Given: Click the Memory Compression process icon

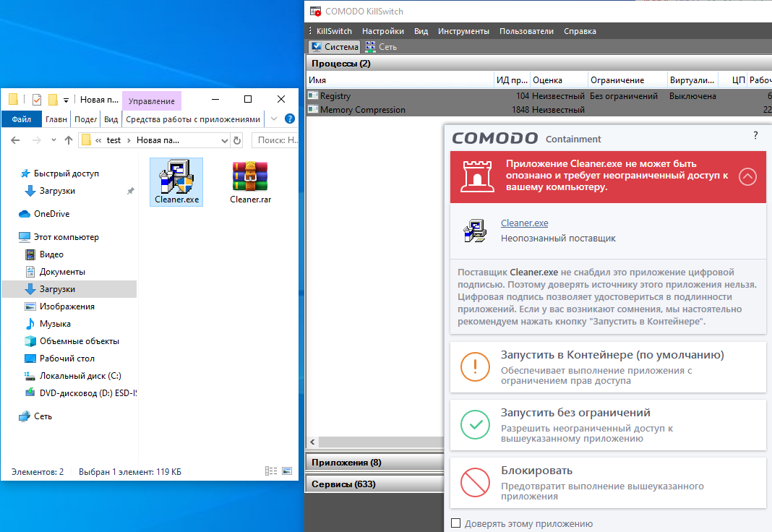Looking at the screenshot, I should (313, 109).
